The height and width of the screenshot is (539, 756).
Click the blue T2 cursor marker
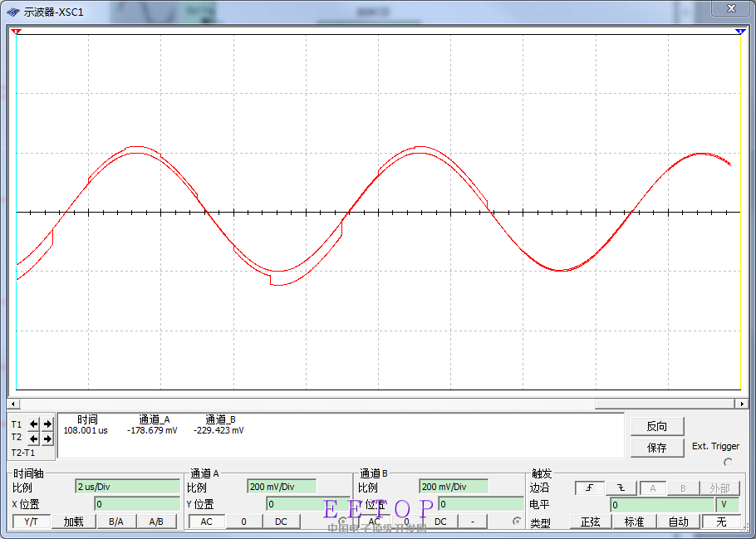pos(739,32)
